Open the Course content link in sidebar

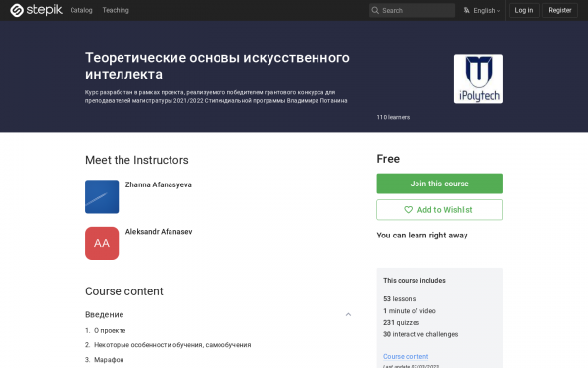[406, 356]
